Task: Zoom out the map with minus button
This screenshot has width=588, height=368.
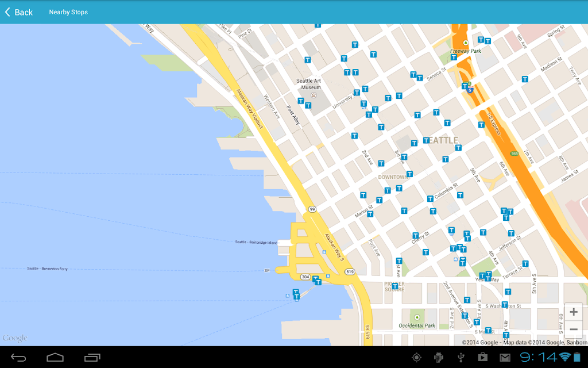Action: point(574,329)
